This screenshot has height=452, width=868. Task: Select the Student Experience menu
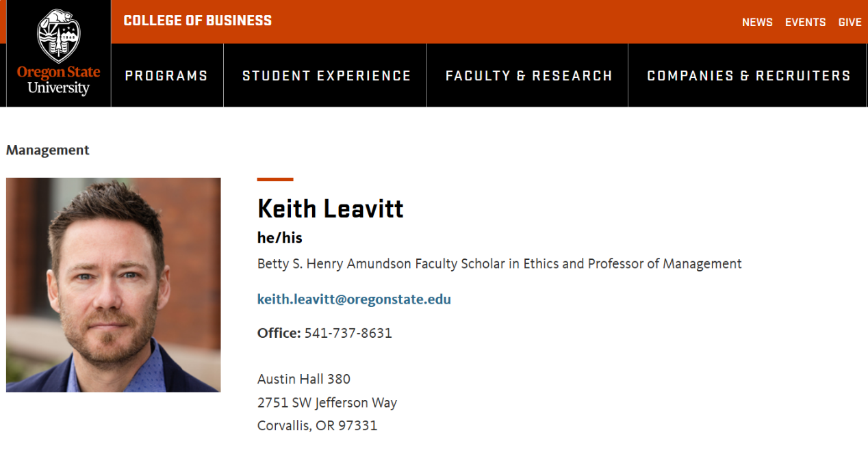click(x=327, y=76)
